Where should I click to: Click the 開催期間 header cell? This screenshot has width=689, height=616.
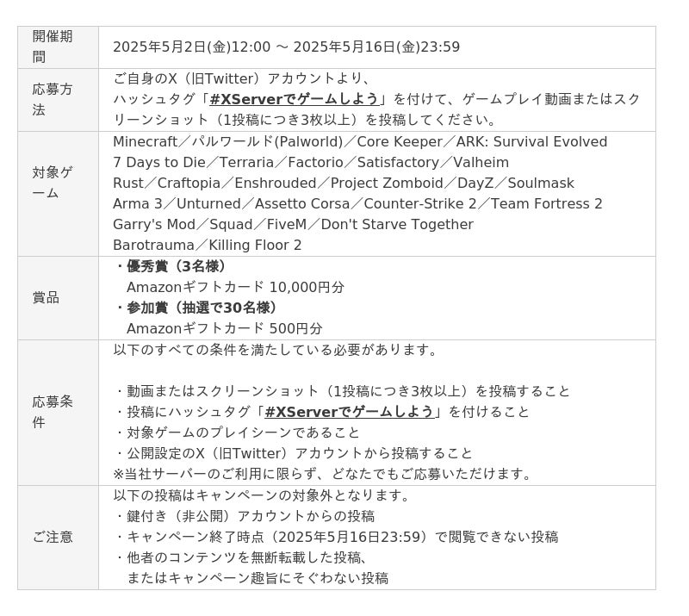[58, 47]
